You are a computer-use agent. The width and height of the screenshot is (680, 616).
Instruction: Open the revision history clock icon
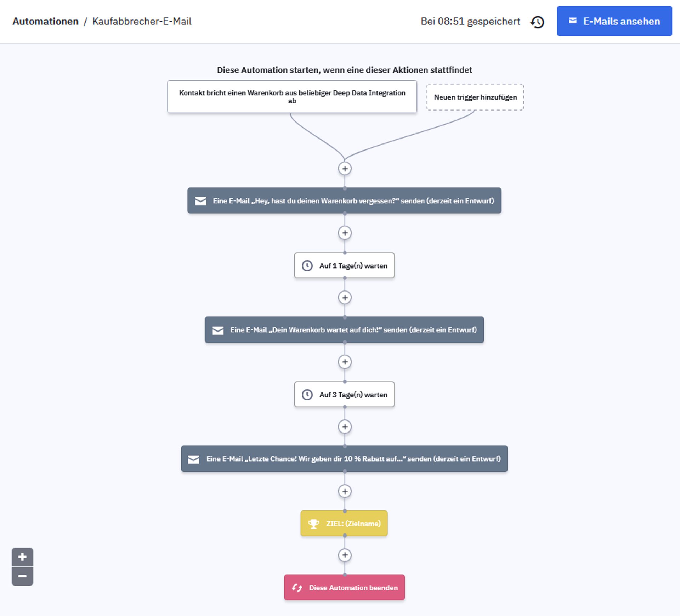tap(537, 22)
